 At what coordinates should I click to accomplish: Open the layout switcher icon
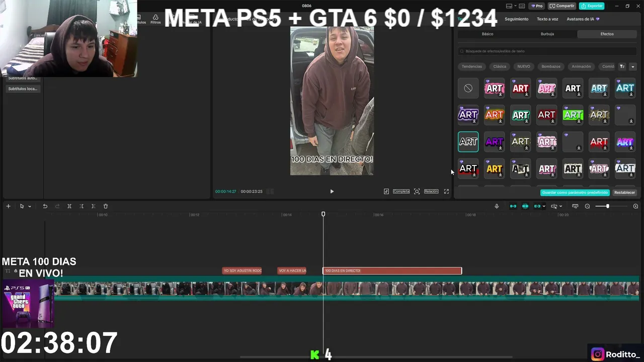pyautogui.click(x=509, y=6)
